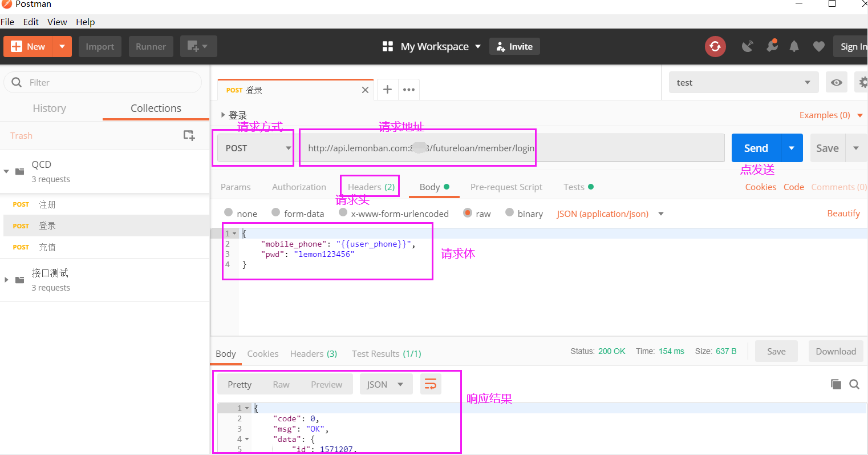Screen dimensions: 868x455
Task: Expand the 接口测试 collection folder
Action: click(7, 280)
